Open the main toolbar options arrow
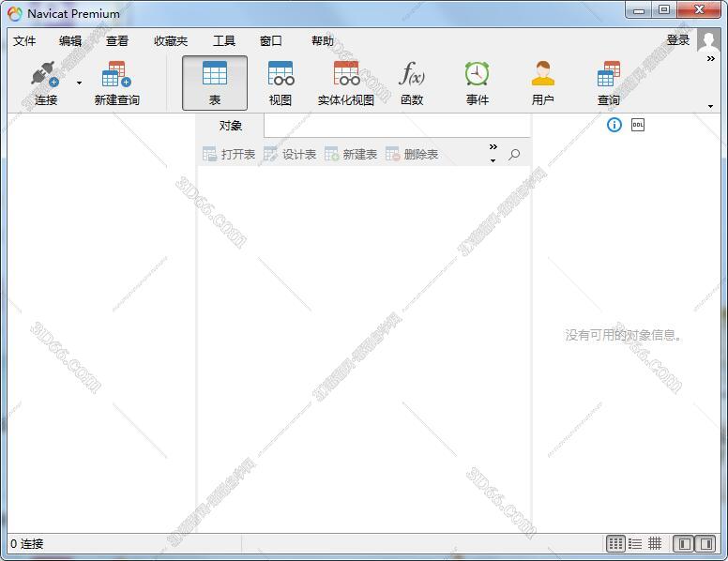This screenshot has width=728, height=561. 710,106
